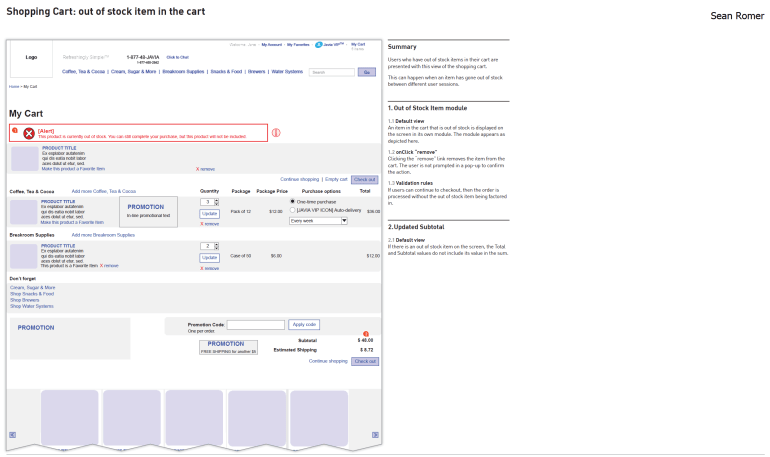
Task: Open Breakroom Supplies in top navigation
Action: [183, 72]
